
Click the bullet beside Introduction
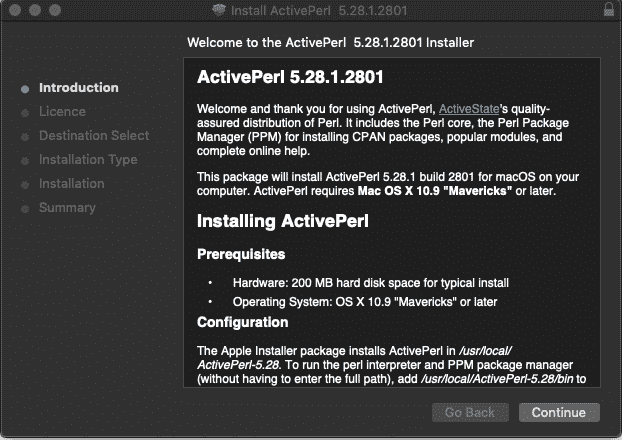pyautogui.click(x=25, y=88)
